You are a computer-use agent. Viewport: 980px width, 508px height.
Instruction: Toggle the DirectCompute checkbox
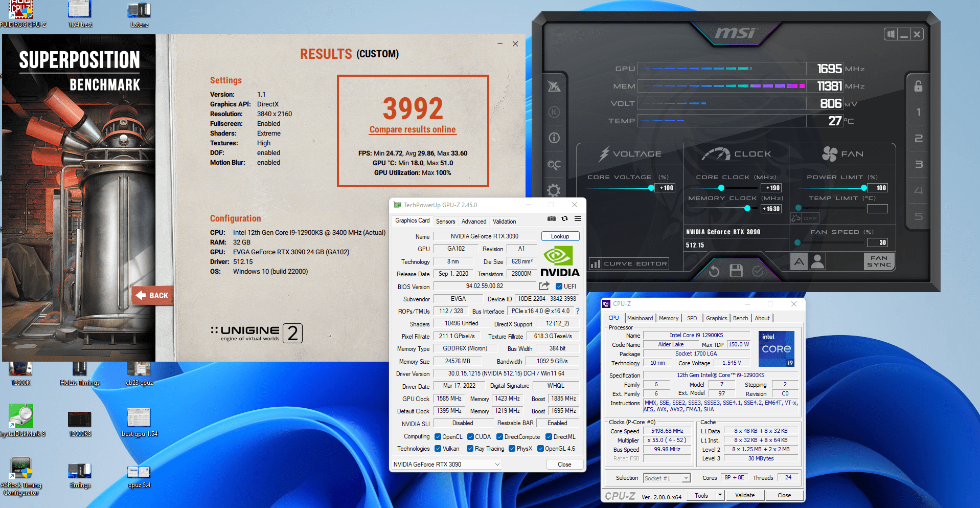click(499, 437)
